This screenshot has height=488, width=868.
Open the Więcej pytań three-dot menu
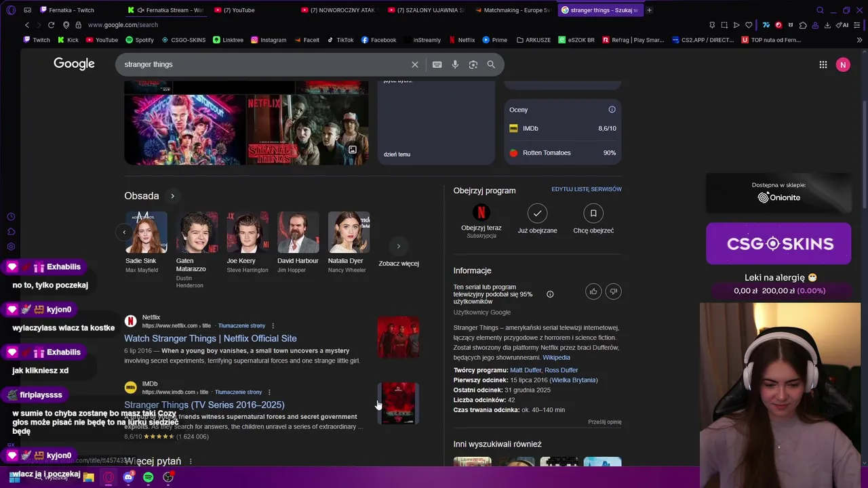pyautogui.click(x=191, y=462)
